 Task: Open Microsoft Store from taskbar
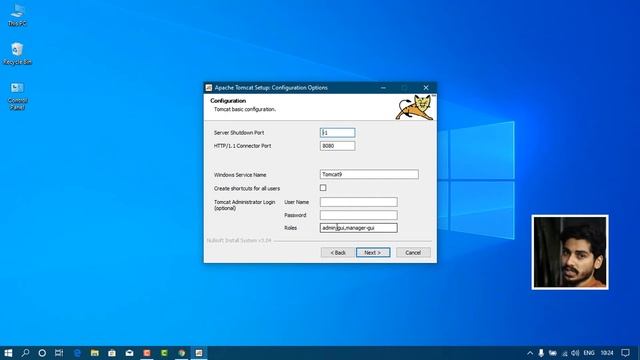pyautogui.click(x=112, y=353)
